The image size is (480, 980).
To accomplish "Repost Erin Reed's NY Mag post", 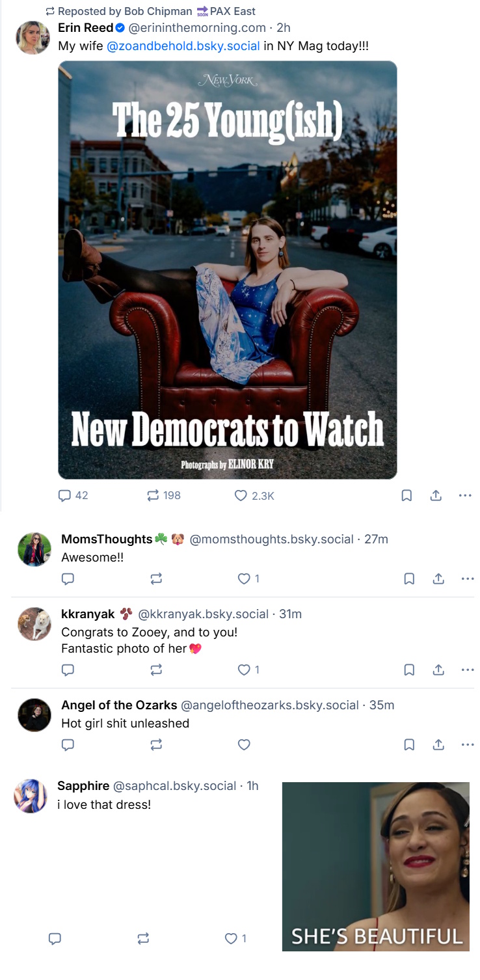I will coord(153,496).
